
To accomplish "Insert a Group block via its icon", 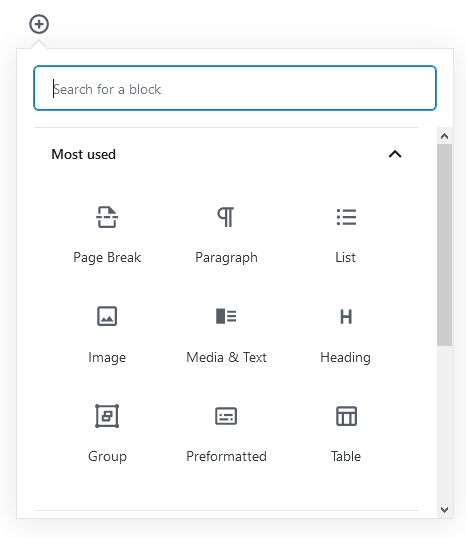I will pos(107,416).
